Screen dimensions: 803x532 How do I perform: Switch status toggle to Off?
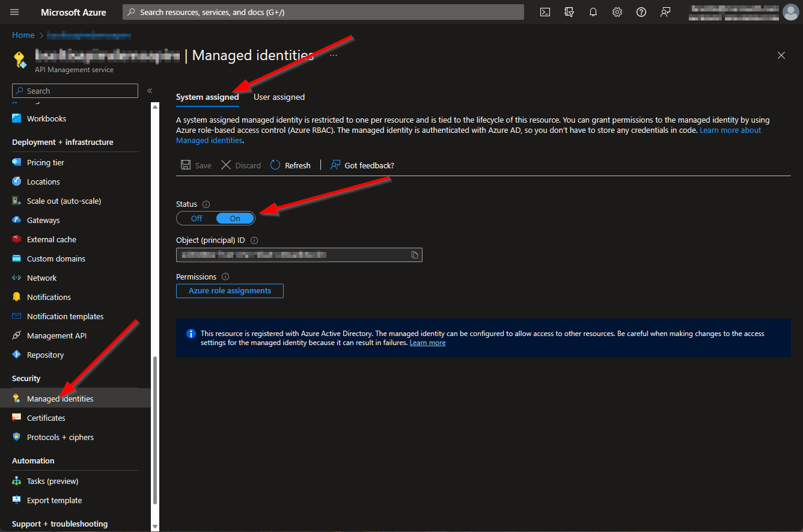point(197,218)
